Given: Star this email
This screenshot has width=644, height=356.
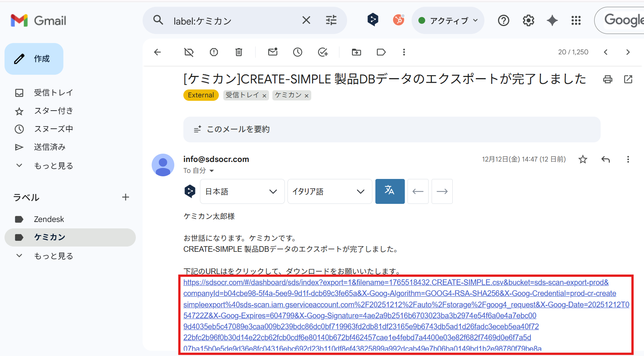Looking at the screenshot, I should [583, 159].
